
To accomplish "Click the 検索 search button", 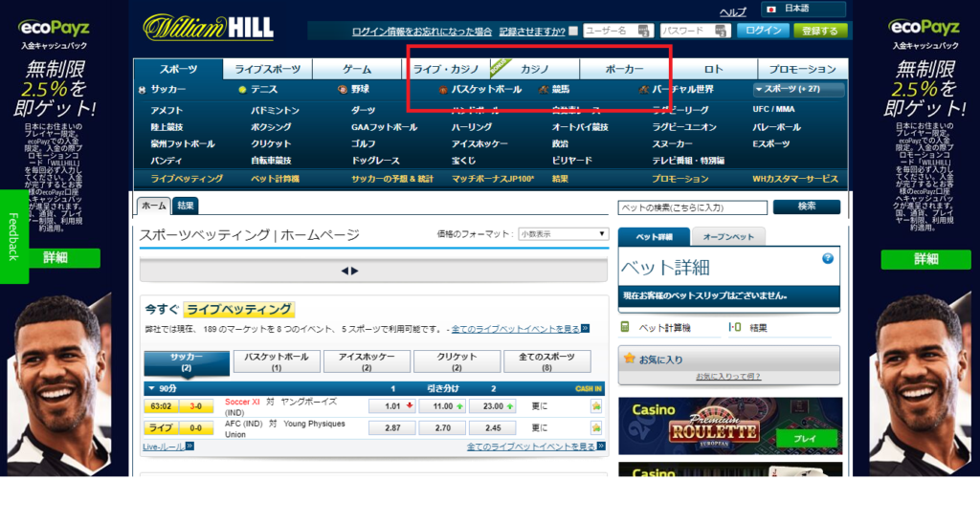I will pos(806,207).
